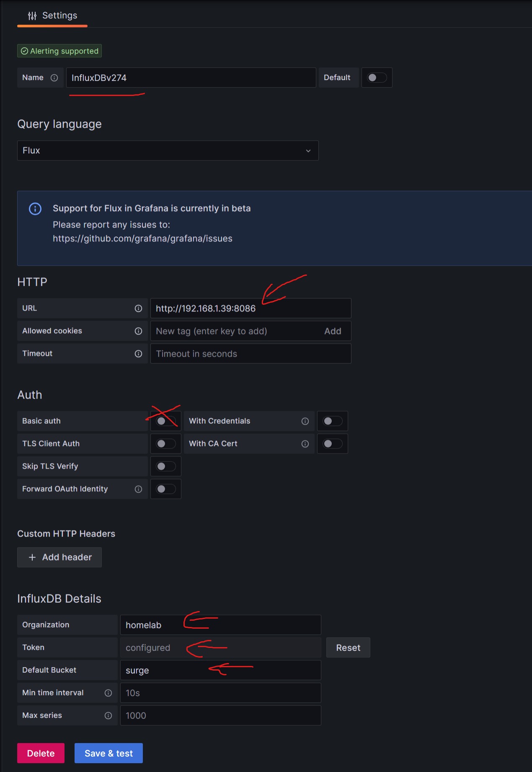The height and width of the screenshot is (772, 532).
Task: Open the Flux query language dropdown
Action: pyautogui.click(x=168, y=150)
